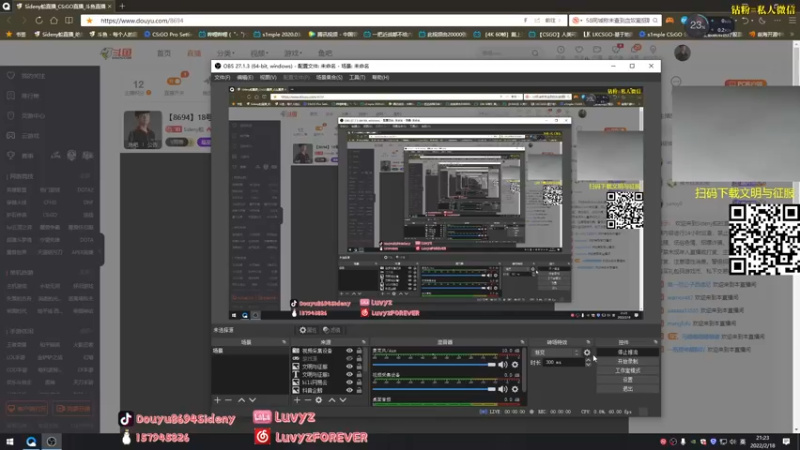This screenshot has height=450, width=800.
Task: Click the Douyu search magnifier icon
Action: 535,53
